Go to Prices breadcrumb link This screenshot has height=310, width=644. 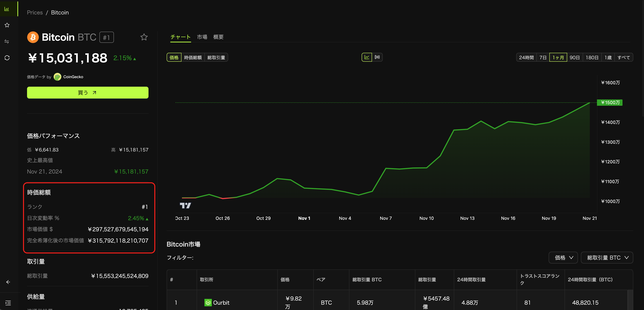[35, 13]
